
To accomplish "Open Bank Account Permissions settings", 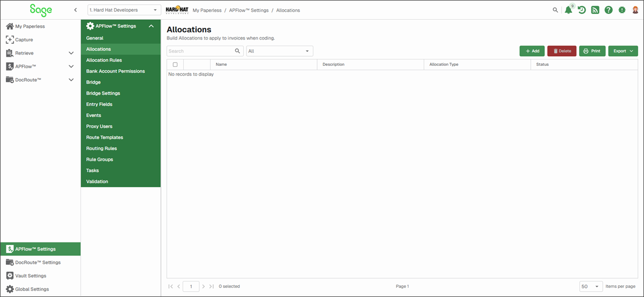I will point(121,71).
